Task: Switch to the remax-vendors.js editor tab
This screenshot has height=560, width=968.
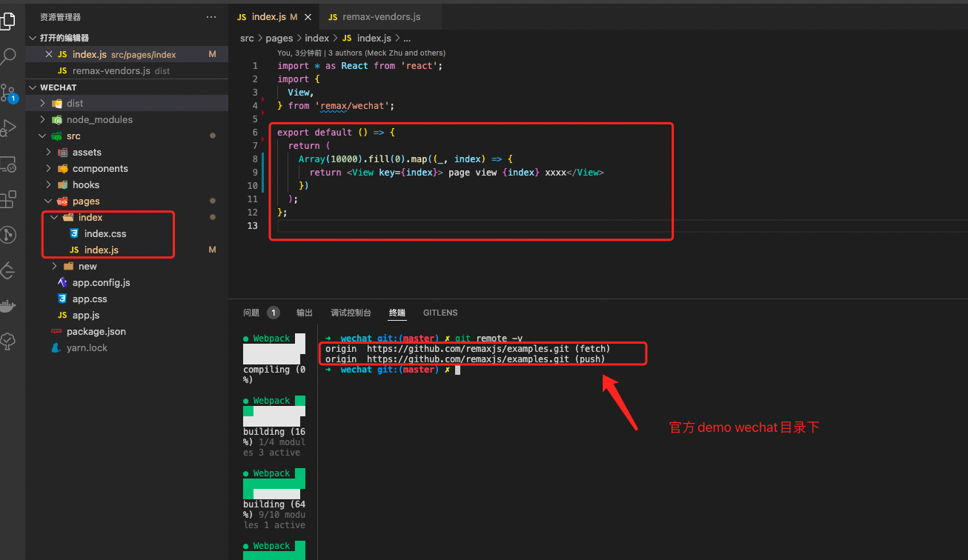Action: [x=380, y=16]
